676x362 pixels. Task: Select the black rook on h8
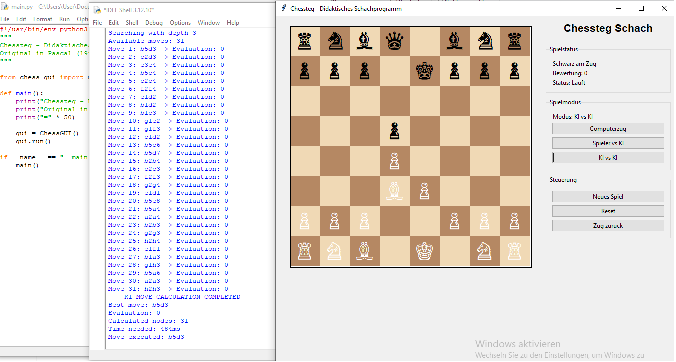(x=514, y=42)
